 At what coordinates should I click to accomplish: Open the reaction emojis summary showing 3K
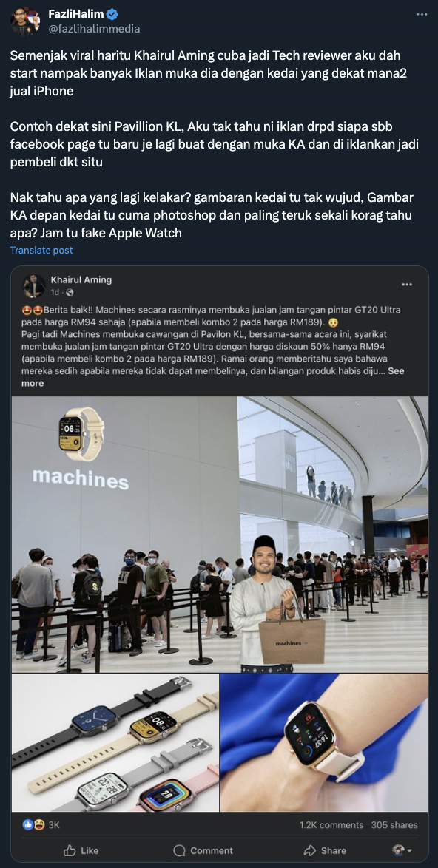(x=41, y=825)
